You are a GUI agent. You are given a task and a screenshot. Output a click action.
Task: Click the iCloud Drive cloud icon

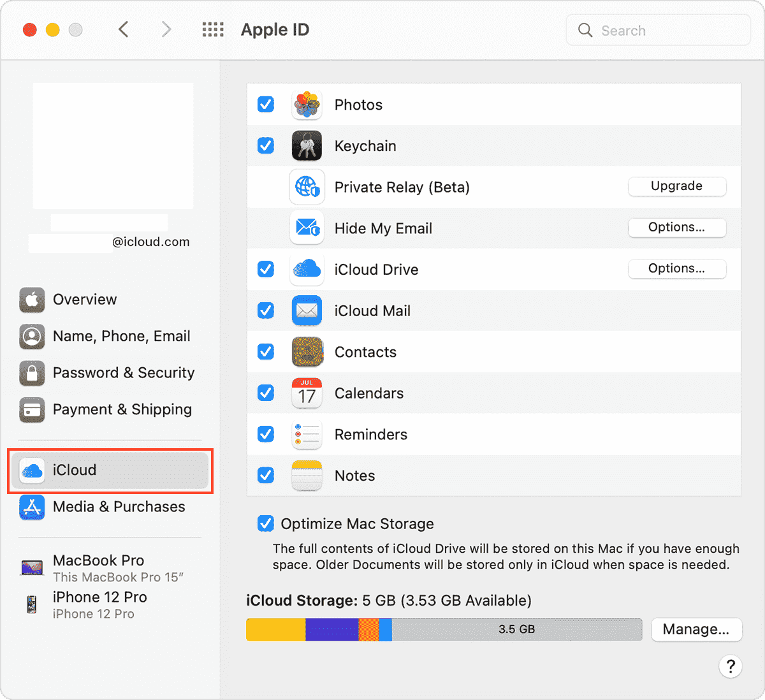click(307, 270)
